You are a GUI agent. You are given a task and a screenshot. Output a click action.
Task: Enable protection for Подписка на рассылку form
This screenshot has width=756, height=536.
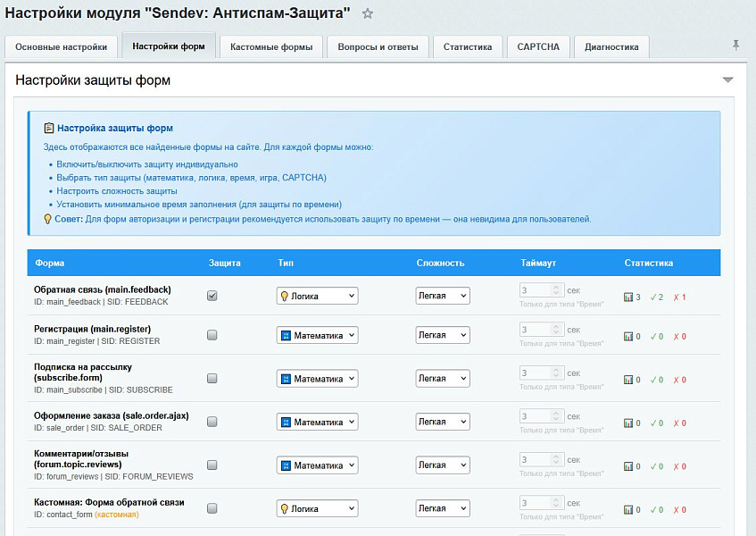pos(212,379)
